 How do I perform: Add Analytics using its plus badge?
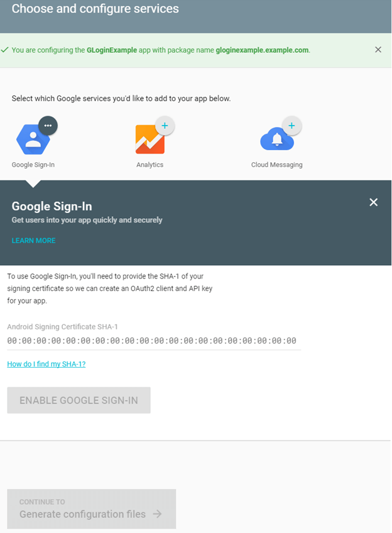click(x=165, y=126)
